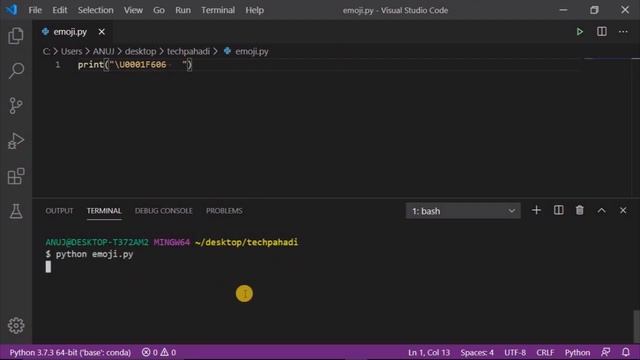Open the Manage gear menu
This screenshot has width=640, height=360.
[x=16, y=325]
